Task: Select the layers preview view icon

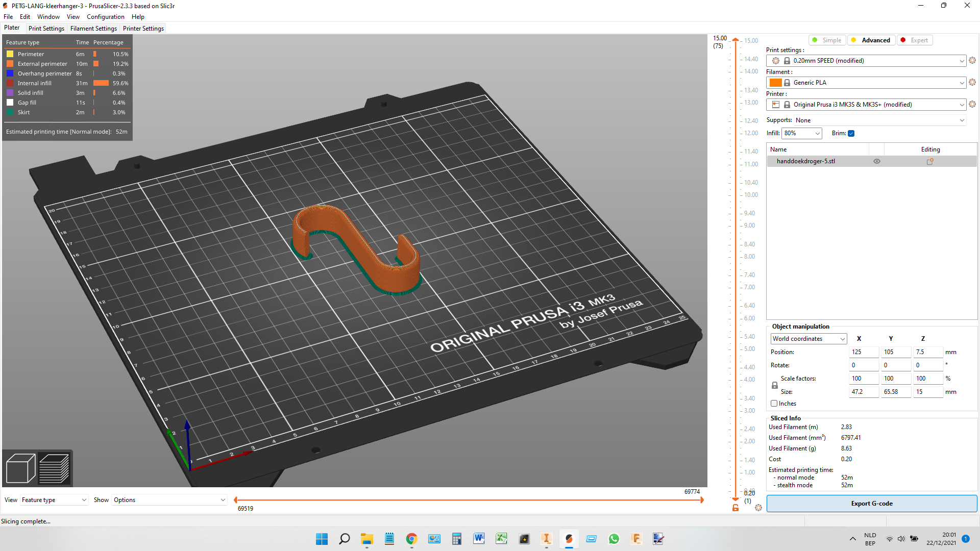Action: tap(54, 468)
